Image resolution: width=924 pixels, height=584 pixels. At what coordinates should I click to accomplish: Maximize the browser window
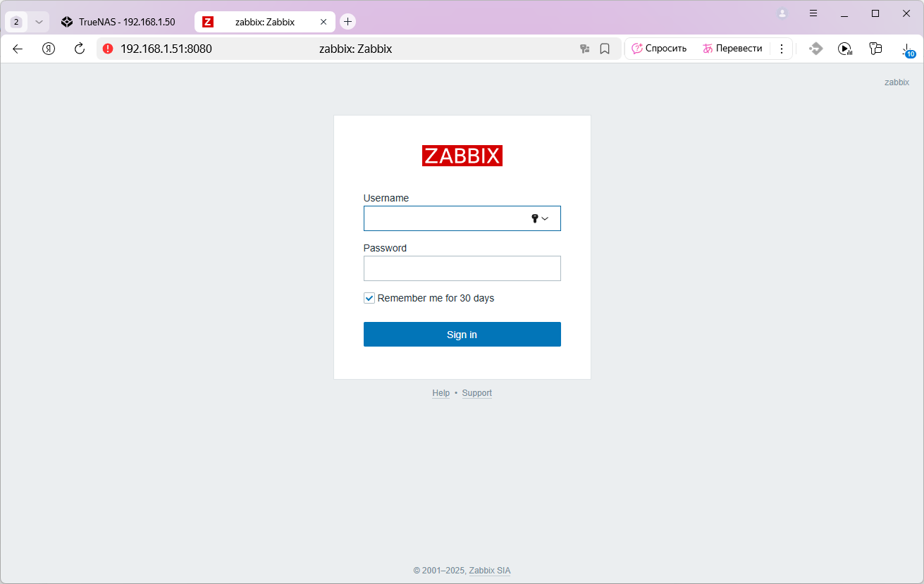875,13
